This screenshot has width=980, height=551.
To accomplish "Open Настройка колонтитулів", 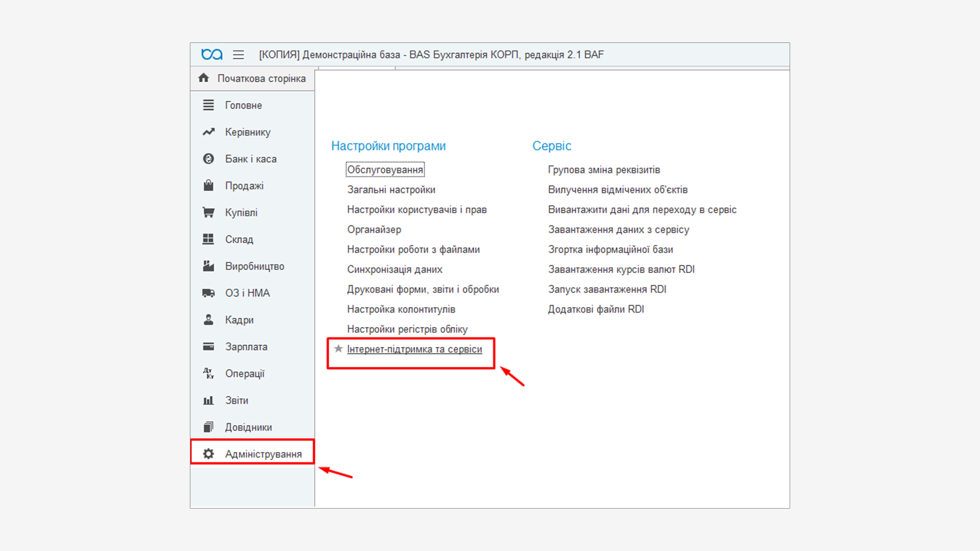I will [401, 309].
